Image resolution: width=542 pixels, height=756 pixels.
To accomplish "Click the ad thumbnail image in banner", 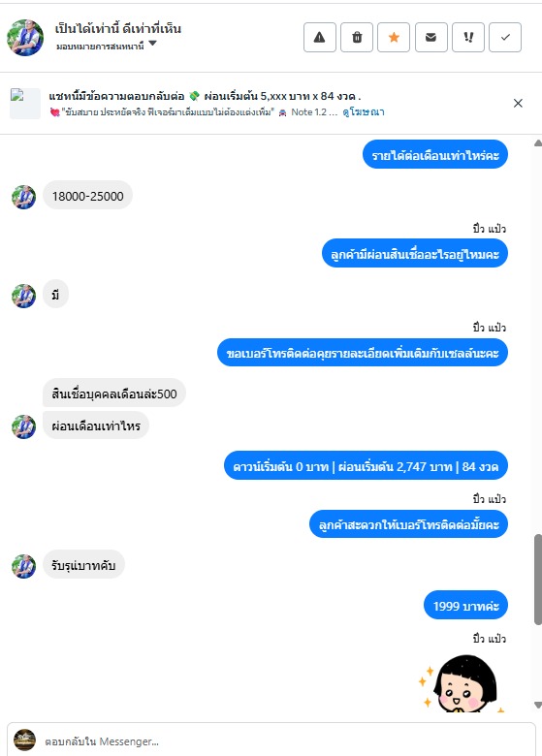I will (25, 103).
